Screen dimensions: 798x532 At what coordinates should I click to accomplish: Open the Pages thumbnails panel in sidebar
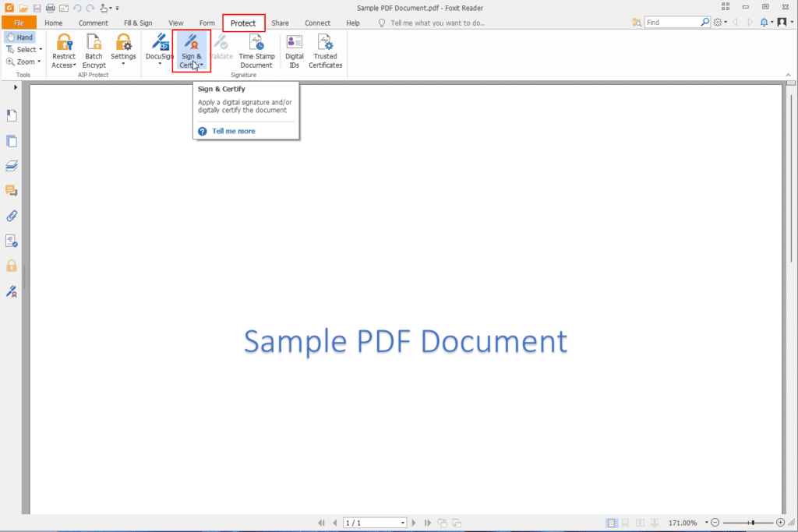point(12,141)
